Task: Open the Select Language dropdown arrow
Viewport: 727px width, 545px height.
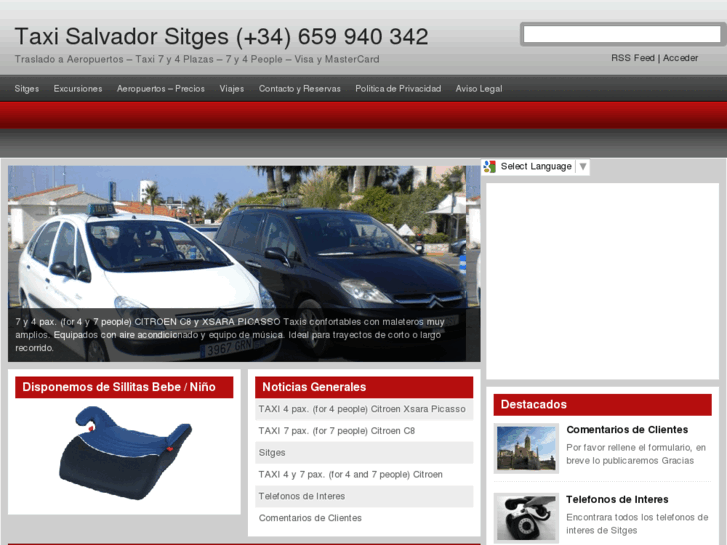Action: pos(583,167)
